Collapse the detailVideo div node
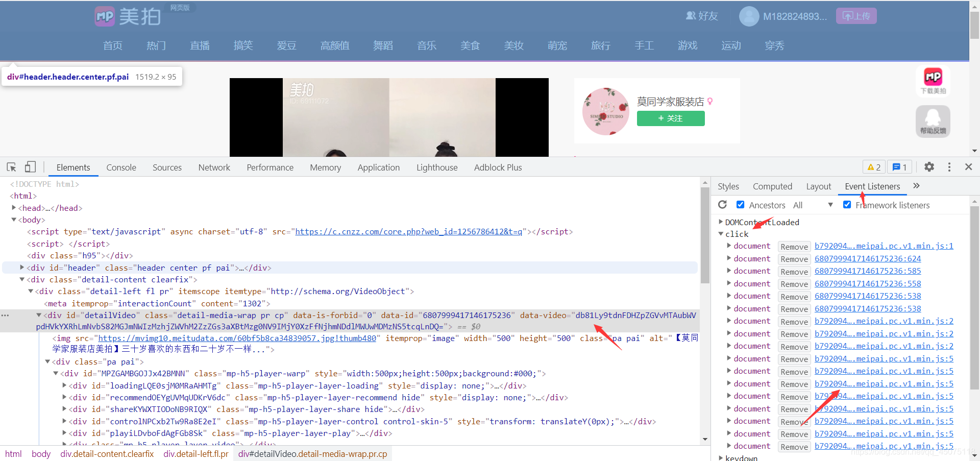Viewport: 980px width, 461px height. pos(39,315)
